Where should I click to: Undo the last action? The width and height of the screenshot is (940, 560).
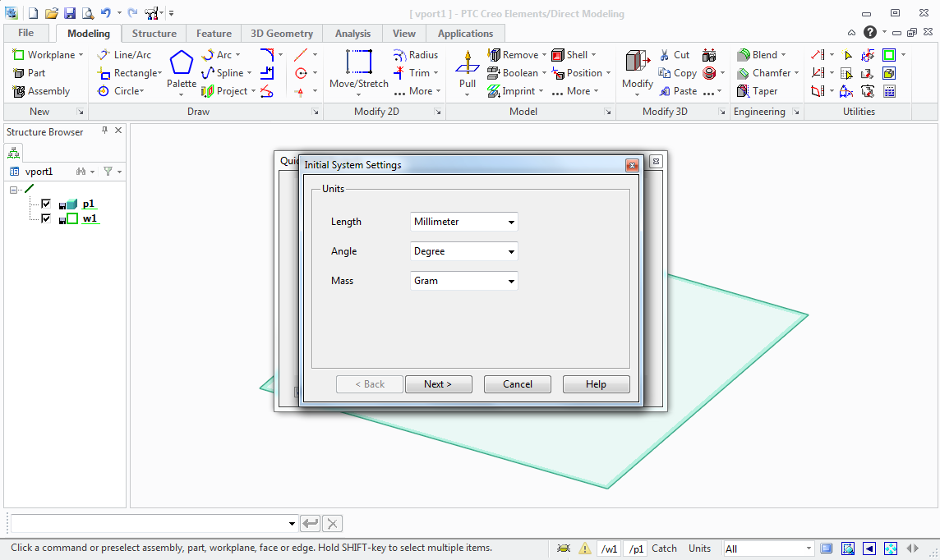tap(106, 12)
